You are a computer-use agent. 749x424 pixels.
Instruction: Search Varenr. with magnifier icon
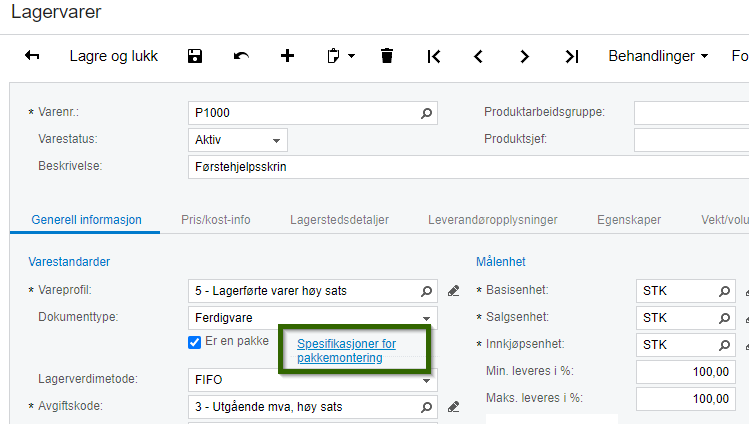click(x=427, y=113)
